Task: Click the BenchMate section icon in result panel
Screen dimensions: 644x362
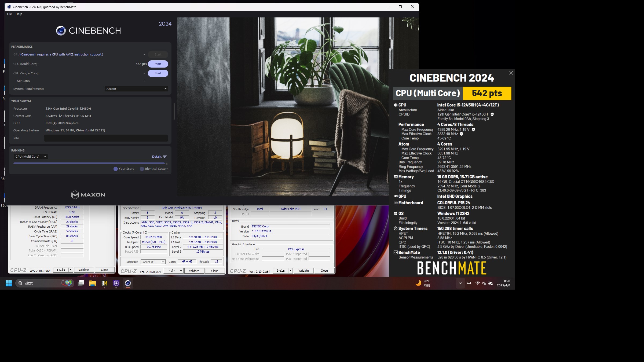Action: 396,253
